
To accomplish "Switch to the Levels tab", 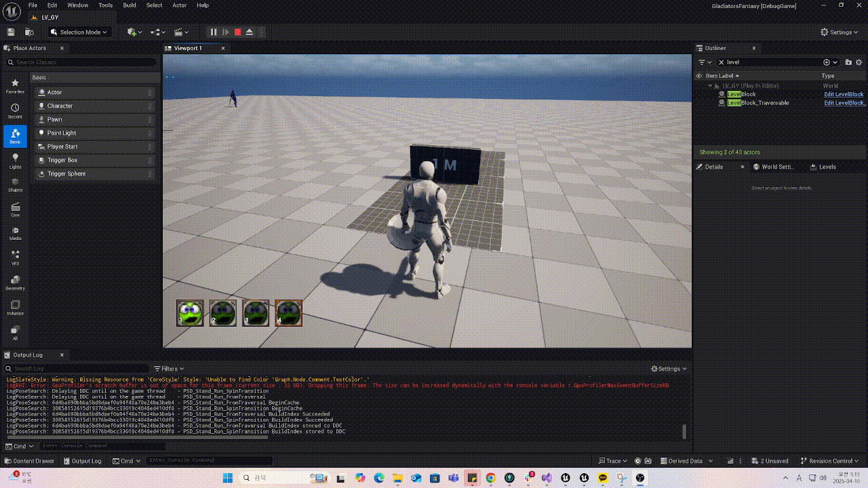I will click(x=823, y=167).
